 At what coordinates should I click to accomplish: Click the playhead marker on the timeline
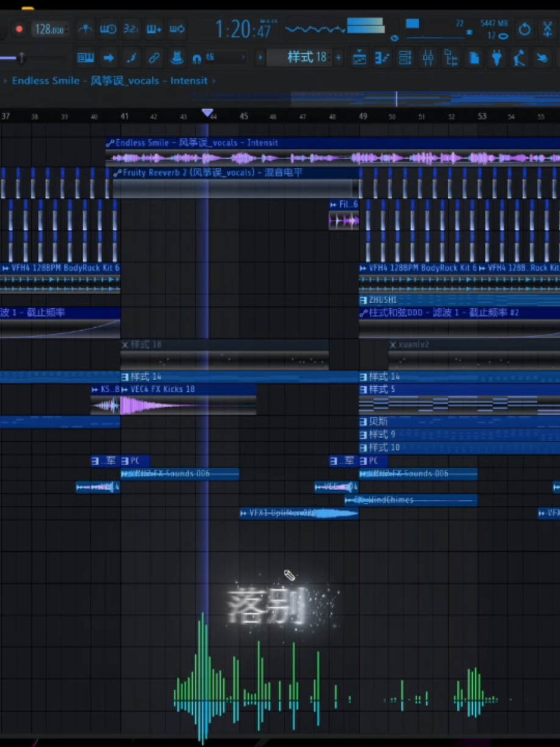tap(207, 113)
